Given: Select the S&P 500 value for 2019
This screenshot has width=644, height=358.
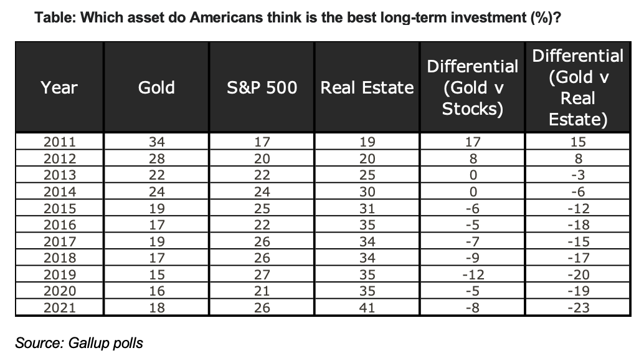Looking at the screenshot, I should coord(262,274).
